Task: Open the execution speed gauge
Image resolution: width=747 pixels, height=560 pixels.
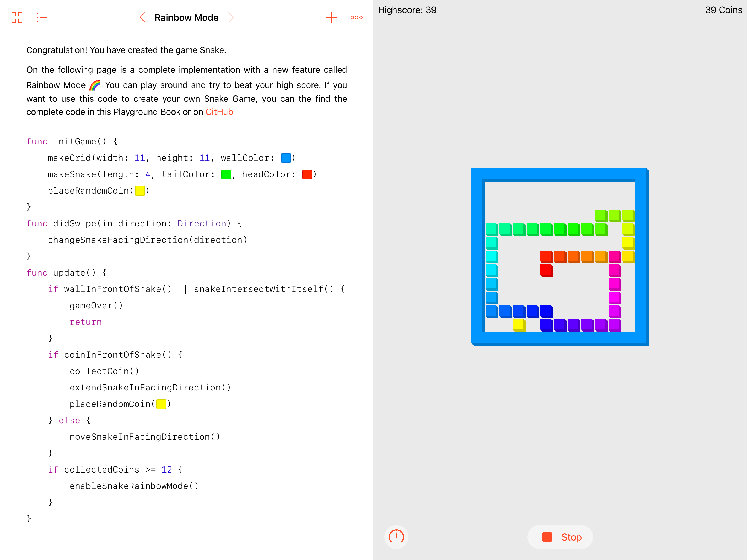Action: (x=396, y=537)
